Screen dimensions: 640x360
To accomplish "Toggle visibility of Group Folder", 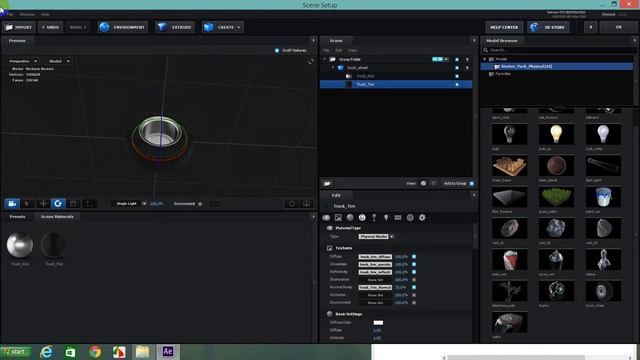I will [457, 60].
